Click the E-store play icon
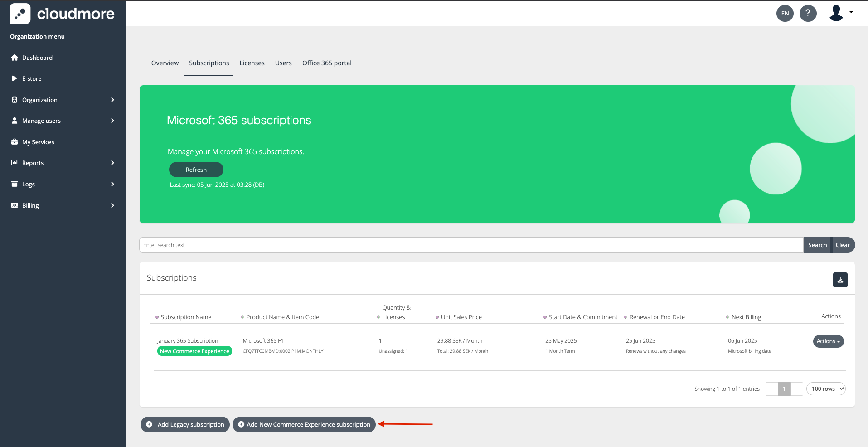Viewport: 868px width, 447px height. (x=15, y=78)
